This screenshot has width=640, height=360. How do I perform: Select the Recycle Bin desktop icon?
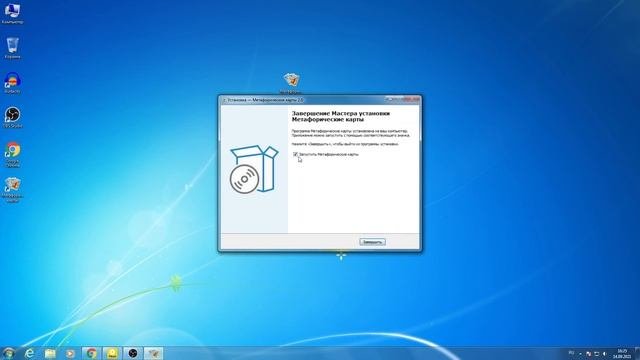[12, 48]
